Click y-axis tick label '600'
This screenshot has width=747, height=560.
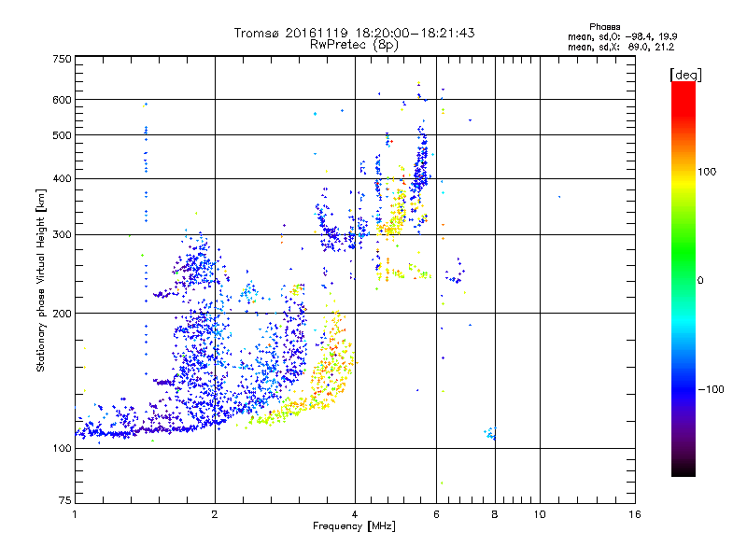(63, 100)
